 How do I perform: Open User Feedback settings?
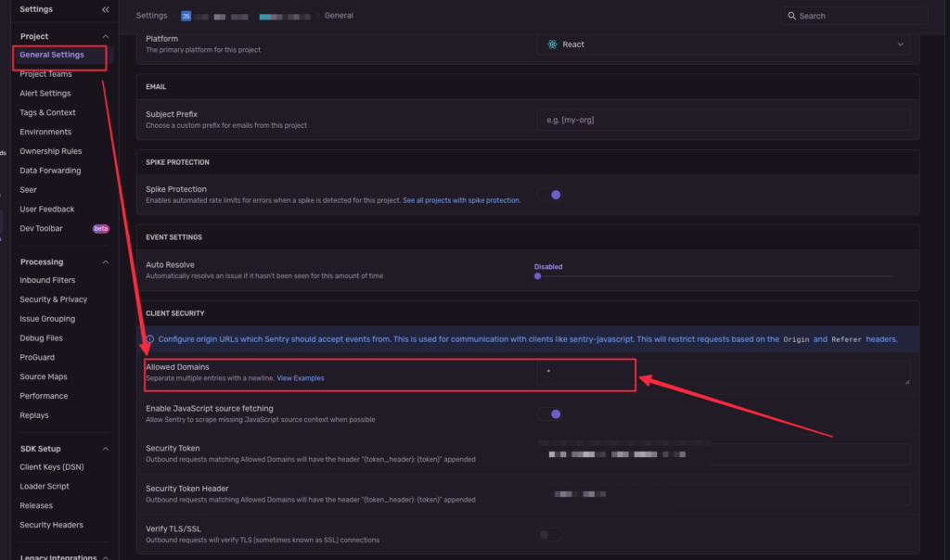(x=47, y=210)
